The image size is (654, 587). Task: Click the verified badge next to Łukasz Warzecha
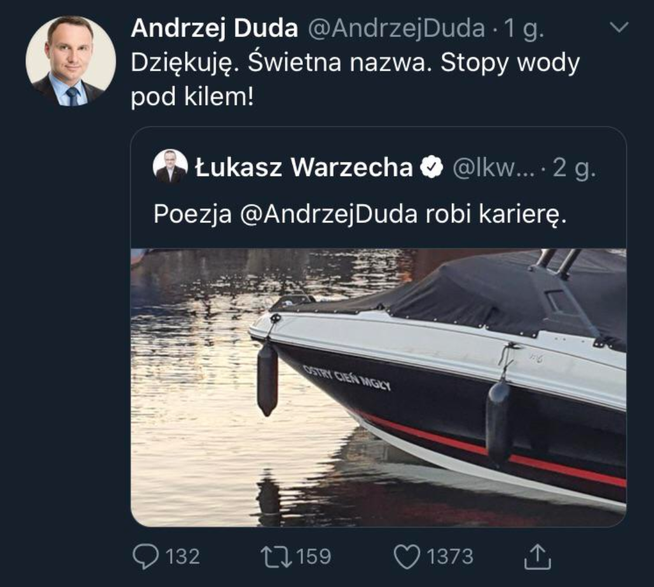click(x=432, y=167)
